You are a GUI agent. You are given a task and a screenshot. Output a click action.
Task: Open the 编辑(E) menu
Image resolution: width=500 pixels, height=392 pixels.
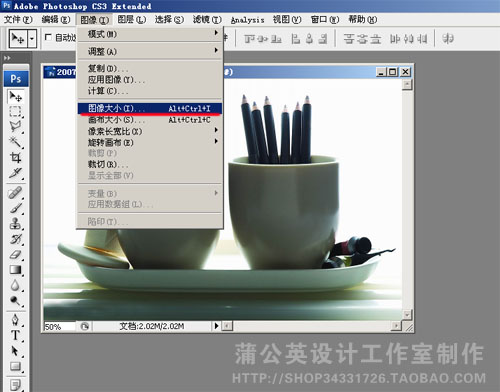(56, 20)
